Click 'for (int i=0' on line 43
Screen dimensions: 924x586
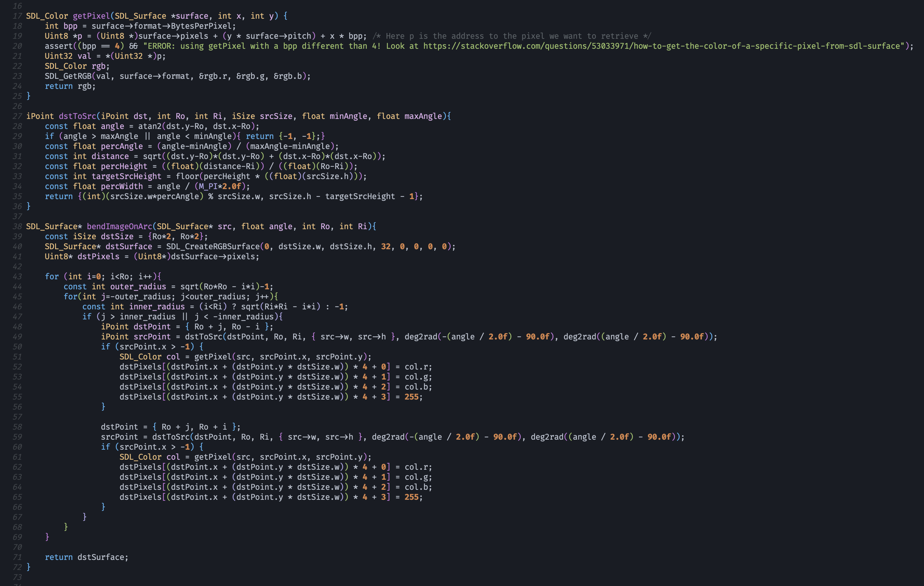pyautogui.click(x=73, y=277)
